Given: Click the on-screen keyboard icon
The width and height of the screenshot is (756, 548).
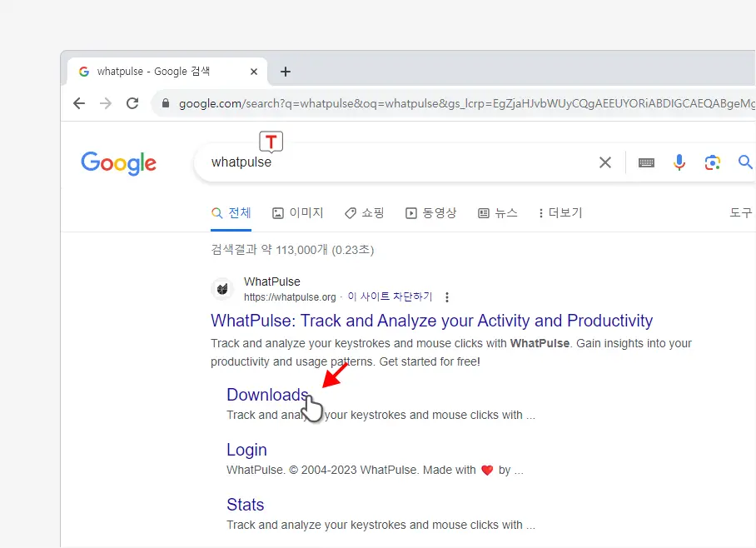Looking at the screenshot, I should 646,162.
